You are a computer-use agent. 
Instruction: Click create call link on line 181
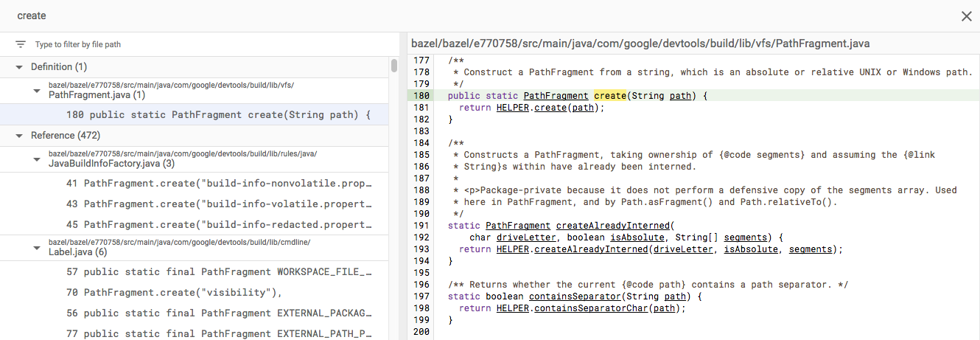click(550, 108)
